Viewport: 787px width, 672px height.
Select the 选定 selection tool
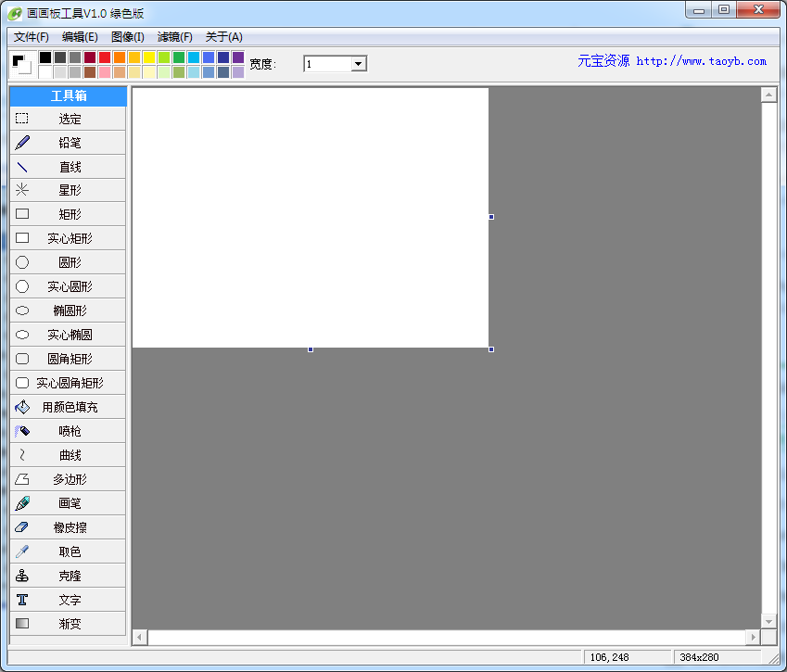pos(68,119)
